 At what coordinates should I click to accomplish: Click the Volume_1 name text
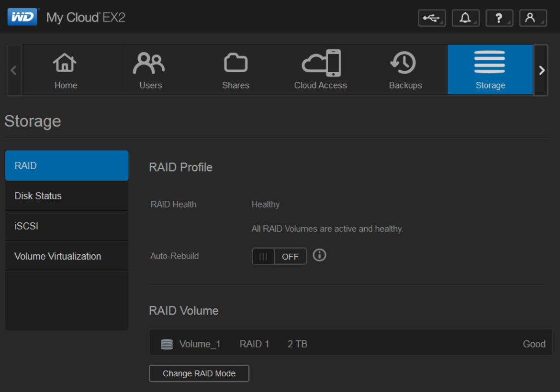tap(200, 344)
